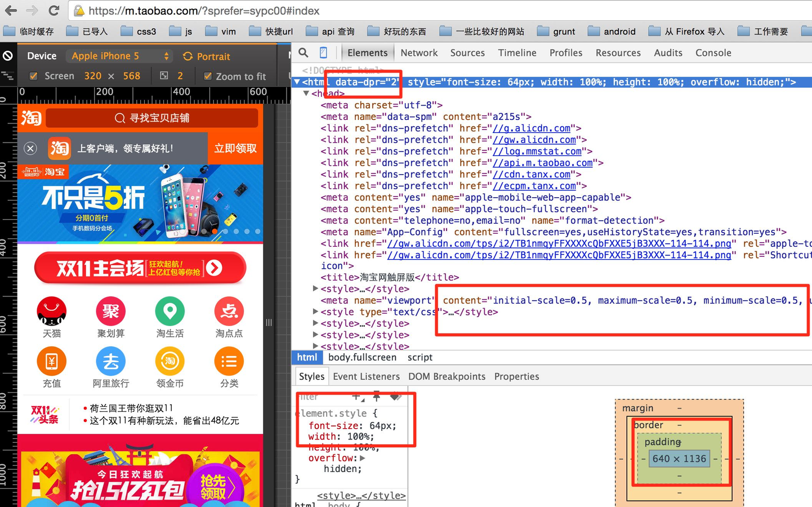Click the 双11主会场 red banner button
812x507 pixels.
click(140, 268)
